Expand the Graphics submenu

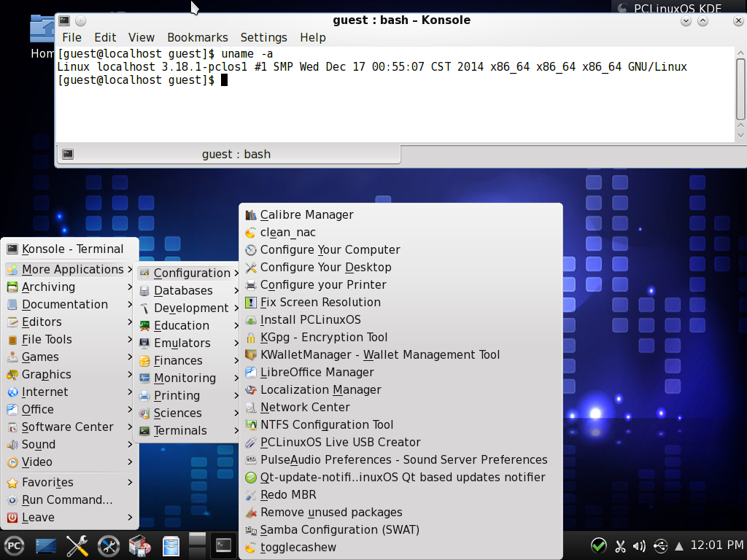point(70,375)
